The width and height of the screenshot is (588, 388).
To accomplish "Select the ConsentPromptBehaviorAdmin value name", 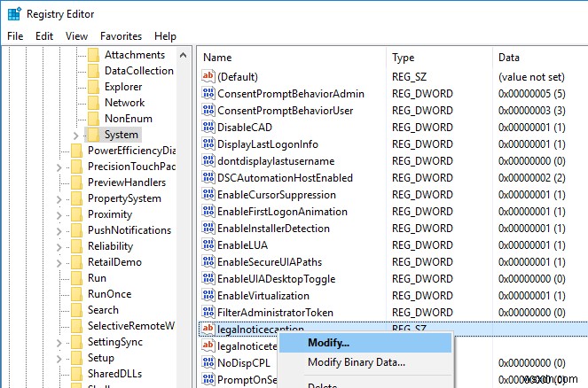I will (291, 94).
